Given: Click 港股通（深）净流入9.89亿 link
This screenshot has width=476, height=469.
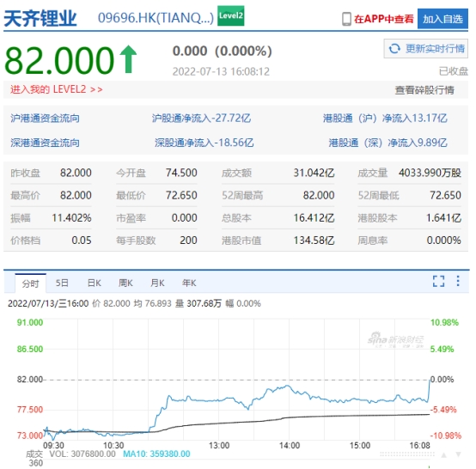Looking at the screenshot, I should pos(388,143).
